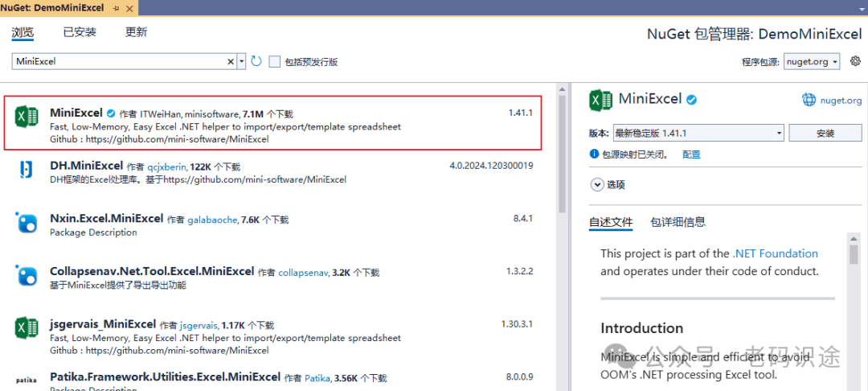868x391 pixels.
Task: Open the 程序包源 nuget.org dropdown
Action: [813, 61]
